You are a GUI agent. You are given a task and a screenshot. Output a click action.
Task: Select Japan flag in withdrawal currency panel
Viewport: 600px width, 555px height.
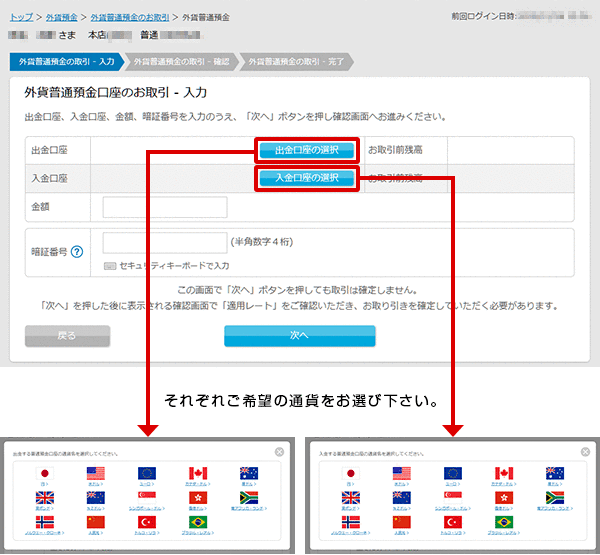43,473
